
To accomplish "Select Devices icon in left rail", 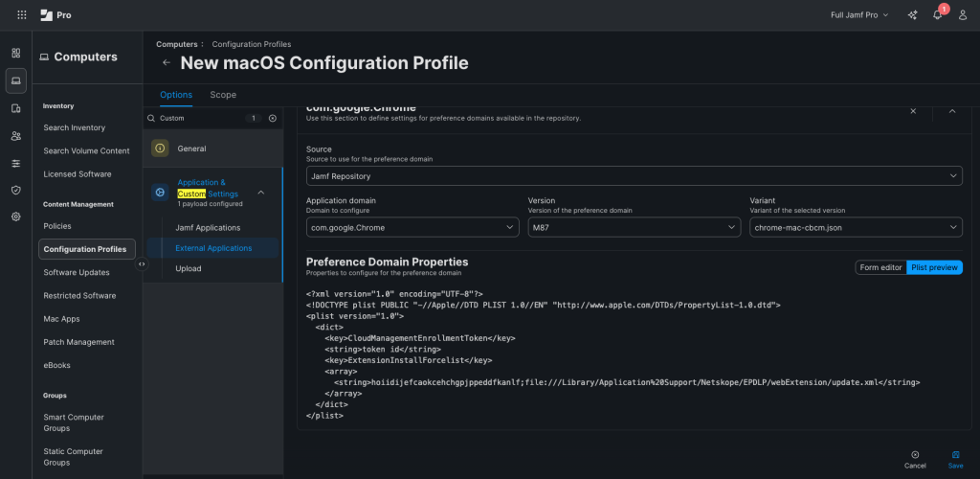I will [x=16, y=108].
